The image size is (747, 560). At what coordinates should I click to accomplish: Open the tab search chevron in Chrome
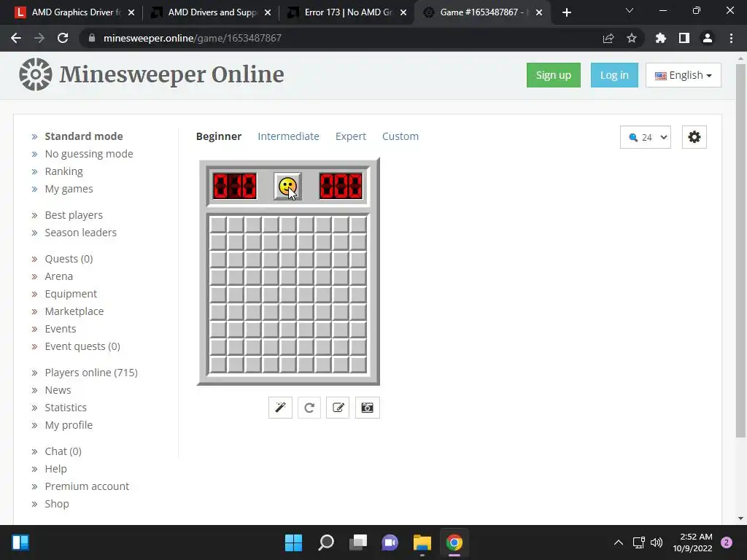[x=630, y=10]
